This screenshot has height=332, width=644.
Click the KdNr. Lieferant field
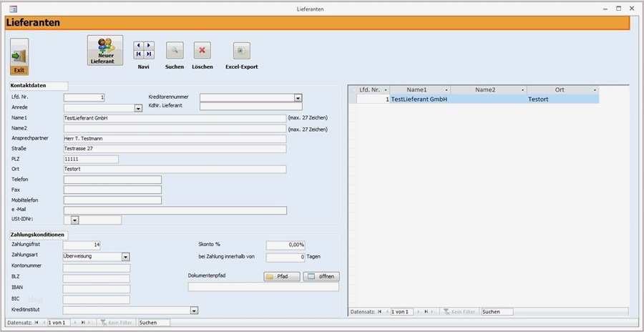click(251, 107)
